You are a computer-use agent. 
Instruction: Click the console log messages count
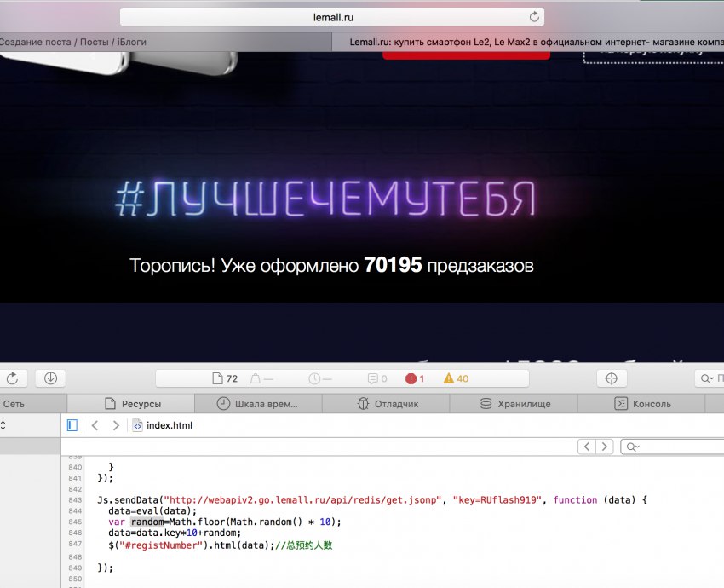pos(377,378)
